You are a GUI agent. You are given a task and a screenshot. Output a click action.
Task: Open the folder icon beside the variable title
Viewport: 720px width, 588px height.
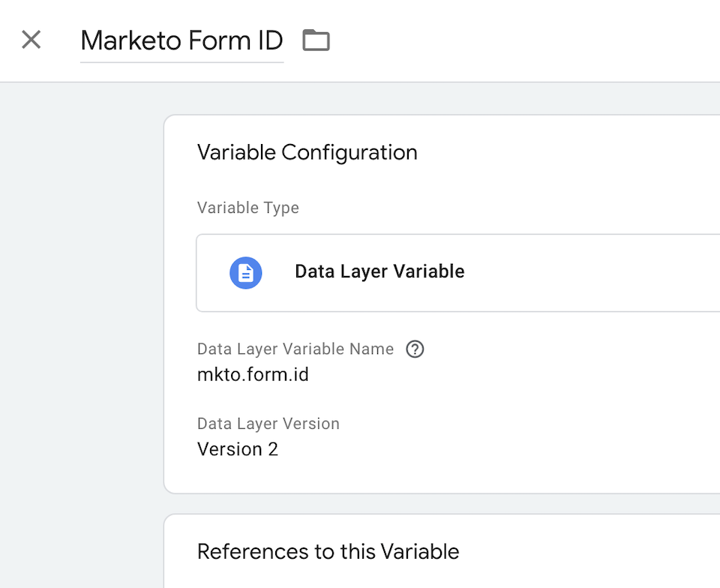click(x=316, y=40)
